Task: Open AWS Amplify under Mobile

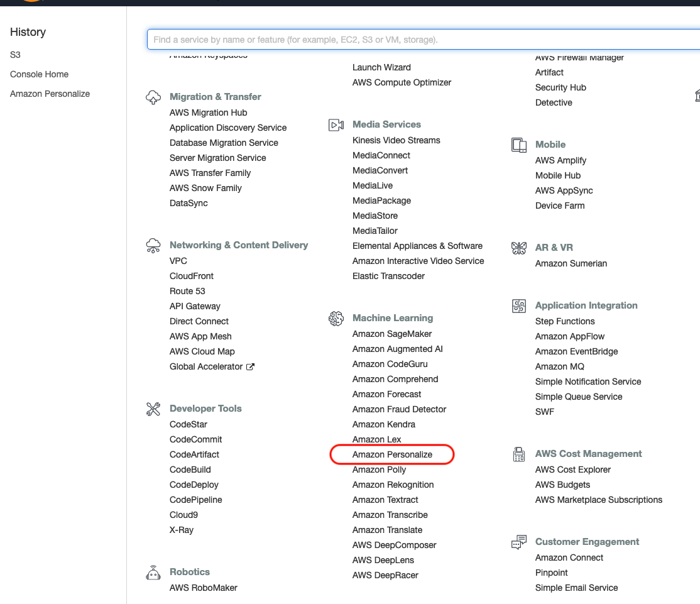Action: pyautogui.click(x=561, y=160)
